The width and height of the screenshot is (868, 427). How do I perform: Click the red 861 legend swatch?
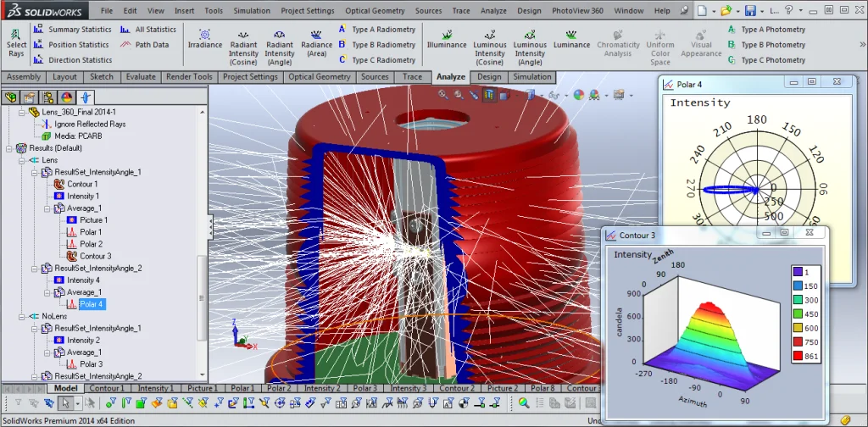coord(798,356)
